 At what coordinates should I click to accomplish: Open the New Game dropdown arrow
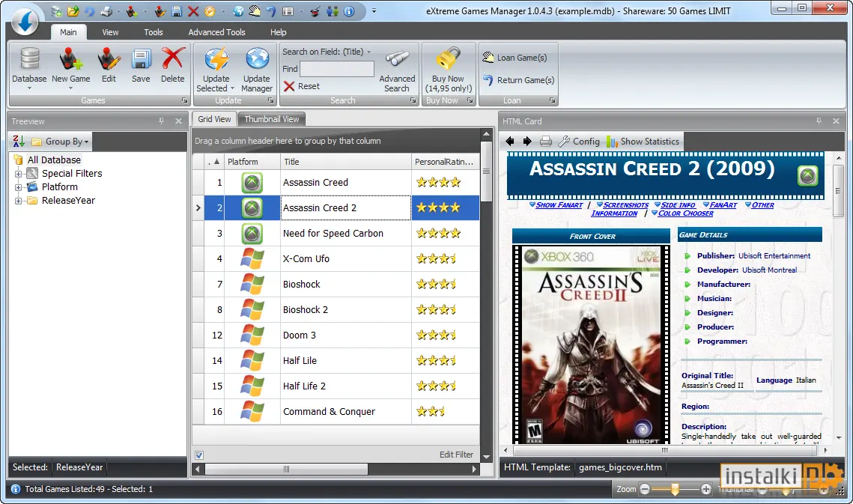click(70, 88)
